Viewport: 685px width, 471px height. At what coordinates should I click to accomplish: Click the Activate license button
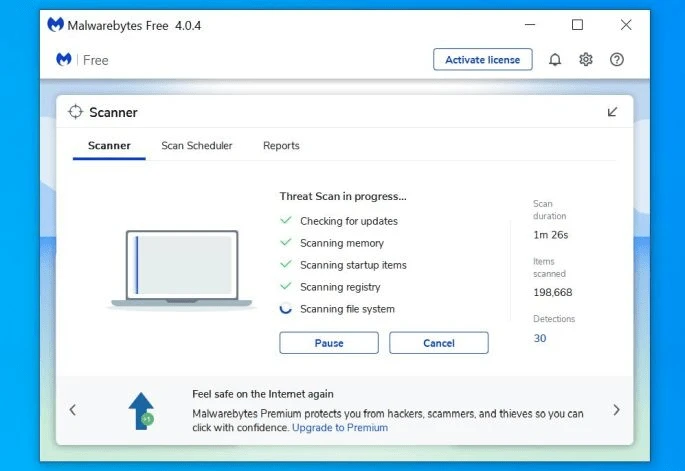tap(483, 59)
